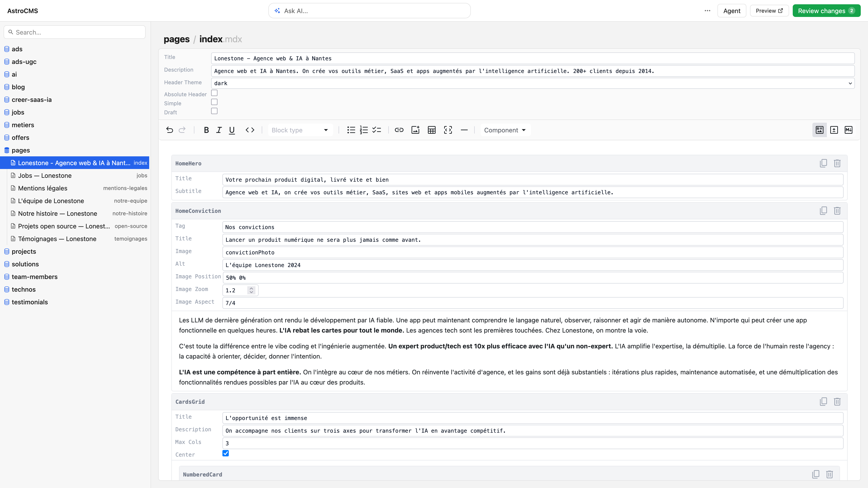Focus the sidebar Search field

coord(74,32)
